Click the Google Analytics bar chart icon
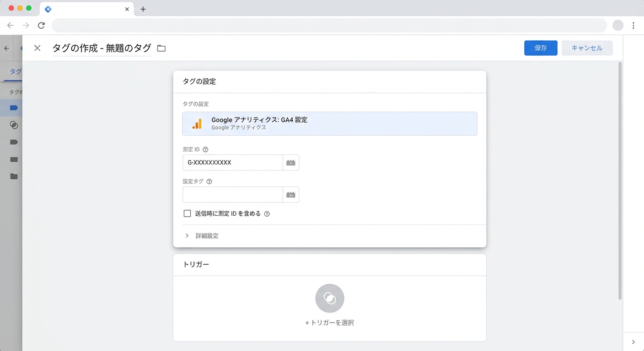Image resolution: width=644 pixels, height=351 pixels. pyautogui.click(x=197, y=124)
